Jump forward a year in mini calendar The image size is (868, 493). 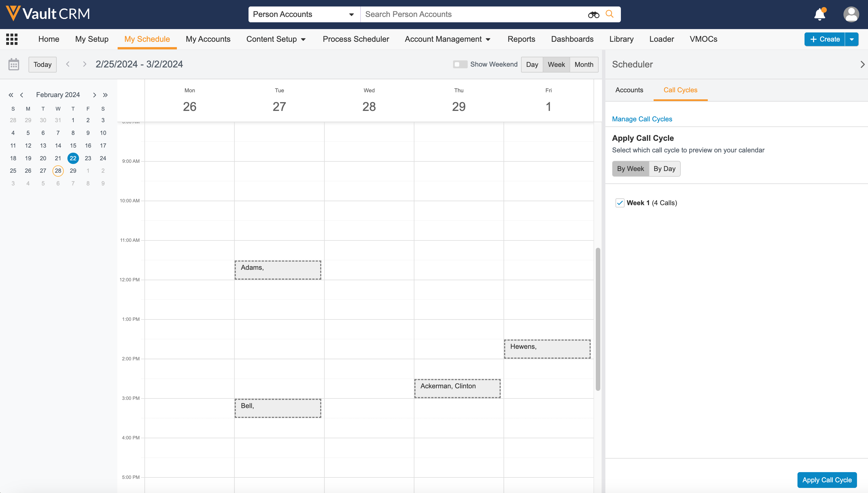coord(105,95)
